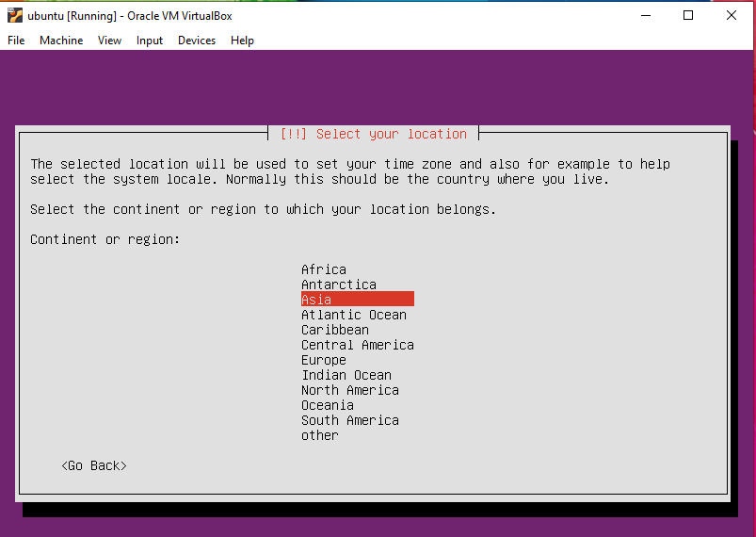The width and height of the screenshot is (756, 537).
Task: Select the 'other' region option
Action: [320, 435]
